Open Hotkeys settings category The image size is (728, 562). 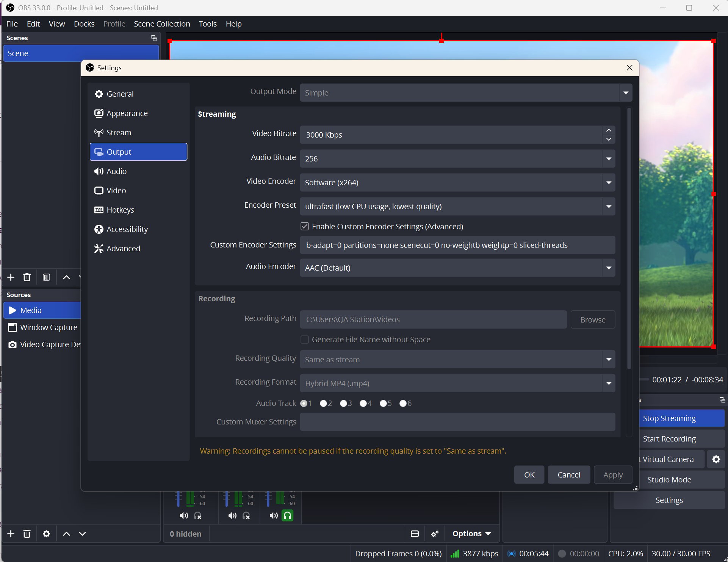138,210
